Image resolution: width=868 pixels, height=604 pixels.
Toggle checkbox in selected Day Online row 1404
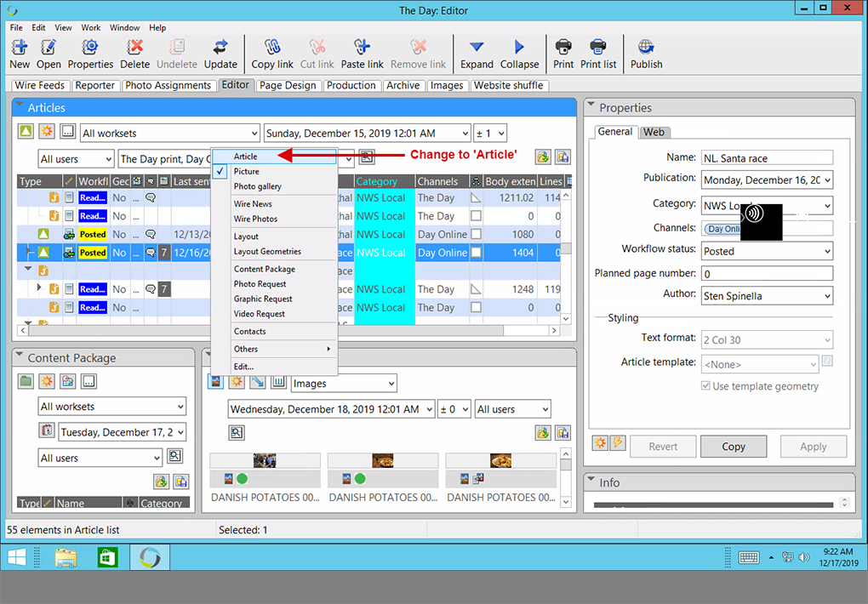pos(476,253)
